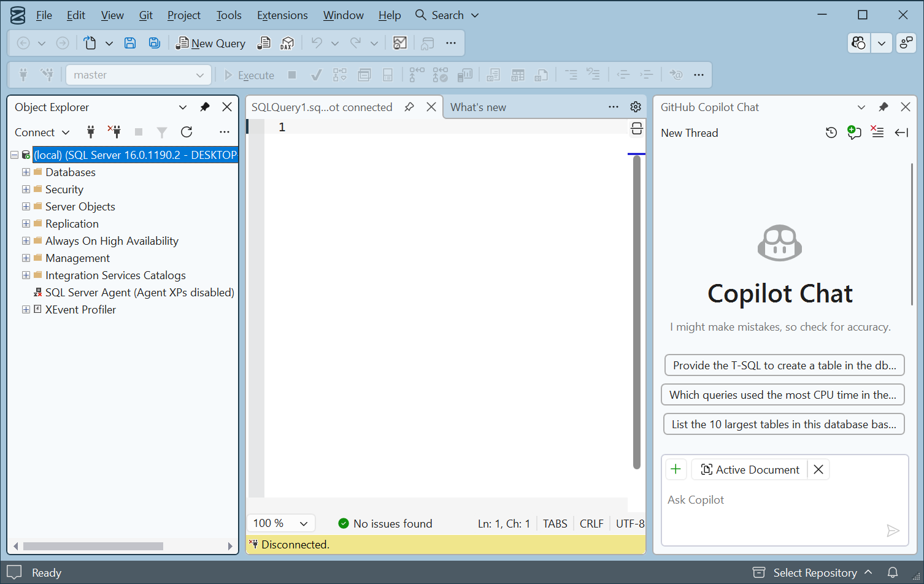This screenshot has height=584, width=924.
Task: Click the Copilot Chat panel vertical scrollbar
Action: 912,234
